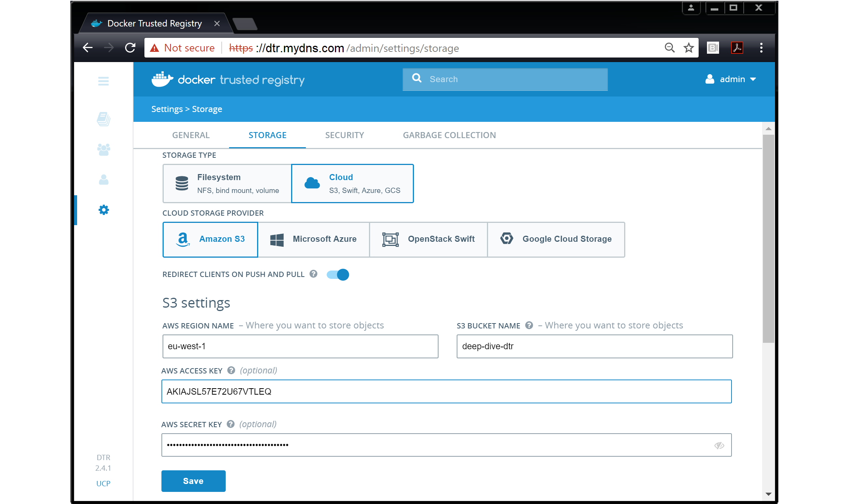
Task: Go forward in the browser history
Action: [109, 48]
